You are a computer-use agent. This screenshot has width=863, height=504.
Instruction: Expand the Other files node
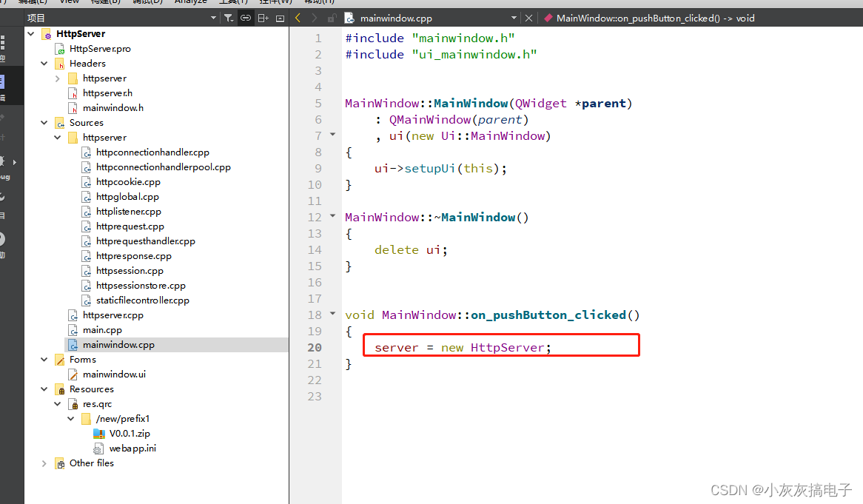[44, 464]
